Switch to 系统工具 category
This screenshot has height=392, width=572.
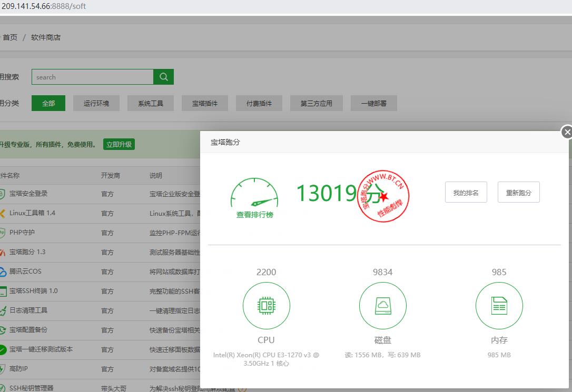pyautogui.click(x=151, y=103)
